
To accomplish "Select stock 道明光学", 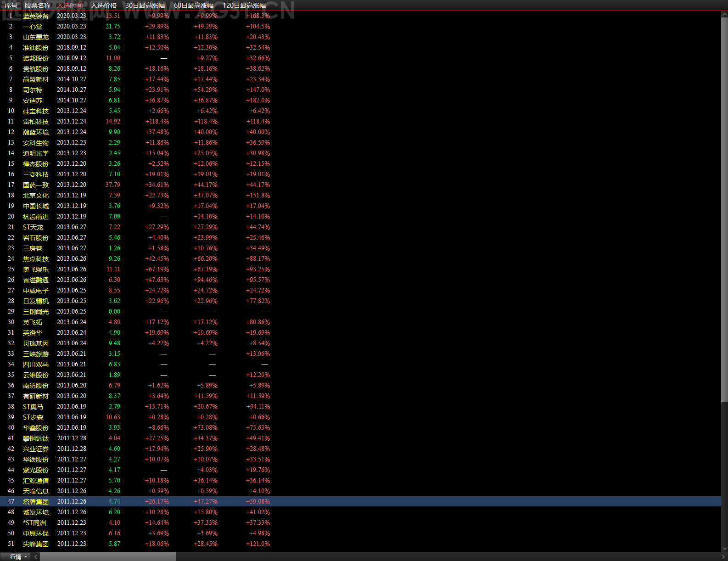I will coord(36,153).
